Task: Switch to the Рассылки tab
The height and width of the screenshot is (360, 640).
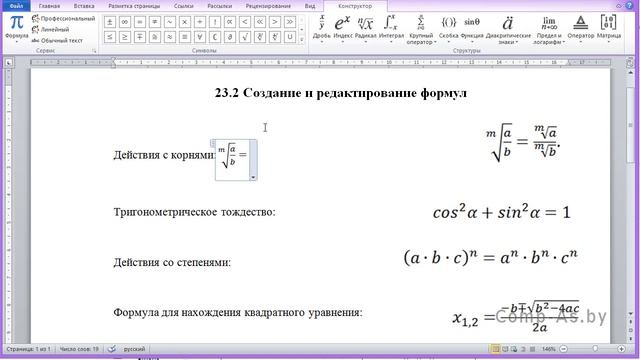Action: click(219, 6)
